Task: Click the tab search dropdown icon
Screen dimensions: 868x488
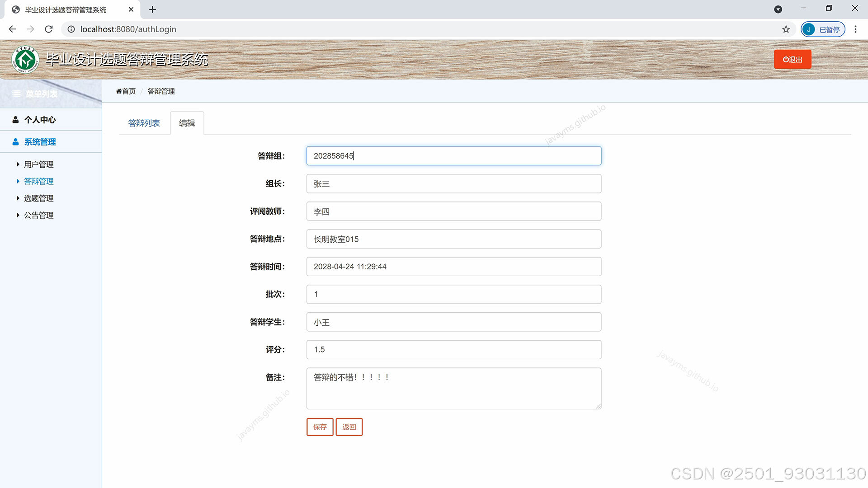Action: click(778, 9)
